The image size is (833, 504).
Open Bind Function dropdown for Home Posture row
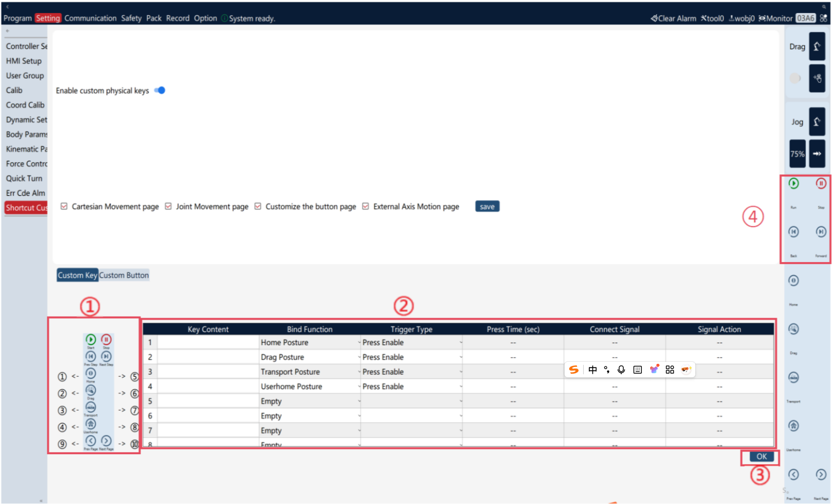tap(310, 343)
